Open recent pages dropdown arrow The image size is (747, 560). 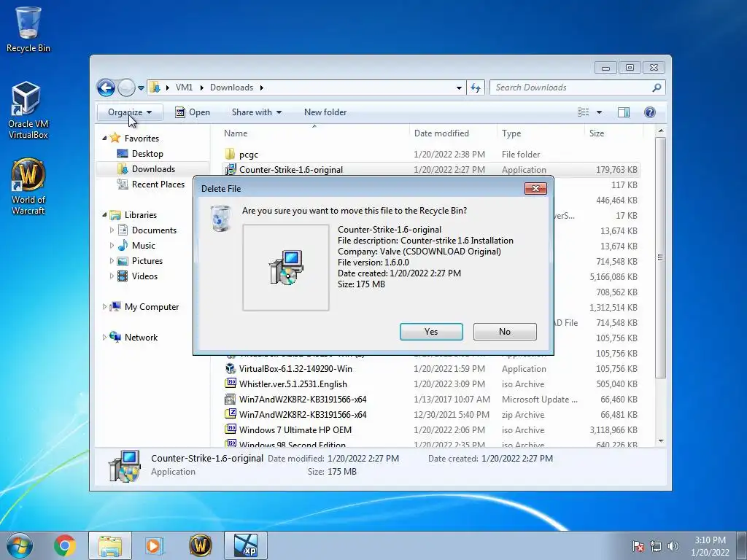click(x=141, y=87)
